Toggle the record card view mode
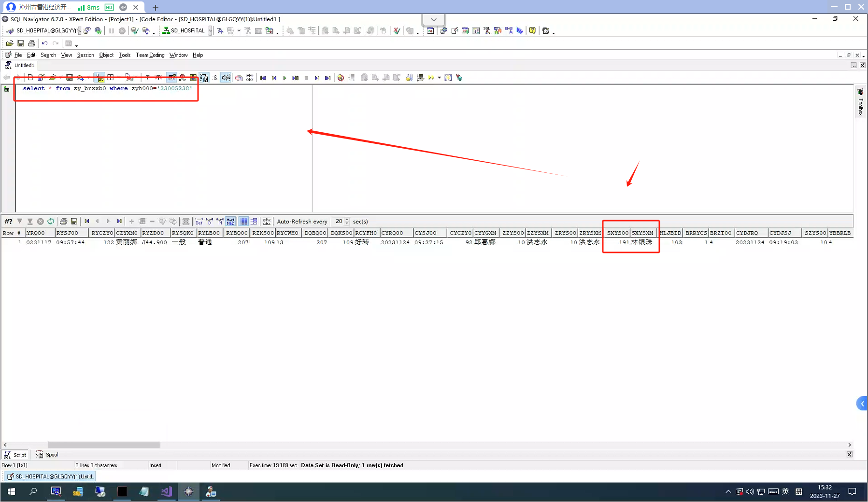The height and width of the screenshot is (502, 868). tap(254, 222)
